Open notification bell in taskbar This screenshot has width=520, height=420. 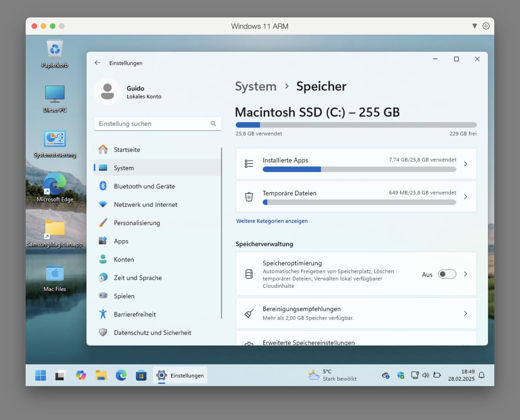pos(482,375)
